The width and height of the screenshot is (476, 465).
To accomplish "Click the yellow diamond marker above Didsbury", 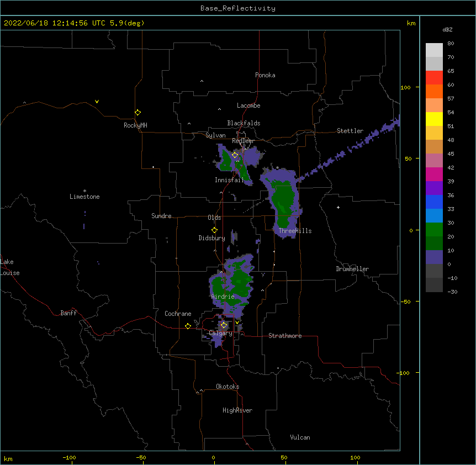I will [x=214, y=230].
